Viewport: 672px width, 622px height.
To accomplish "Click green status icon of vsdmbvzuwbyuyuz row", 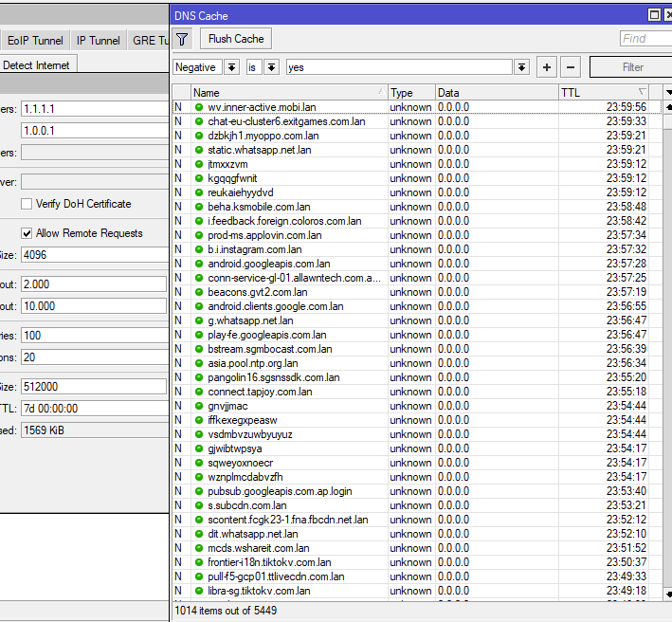I will pyautogui.click(x=199, y=434).
